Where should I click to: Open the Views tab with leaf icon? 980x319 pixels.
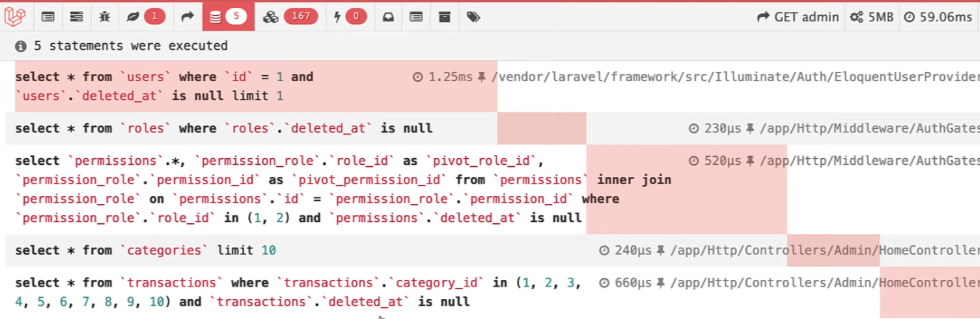[146, 17]
